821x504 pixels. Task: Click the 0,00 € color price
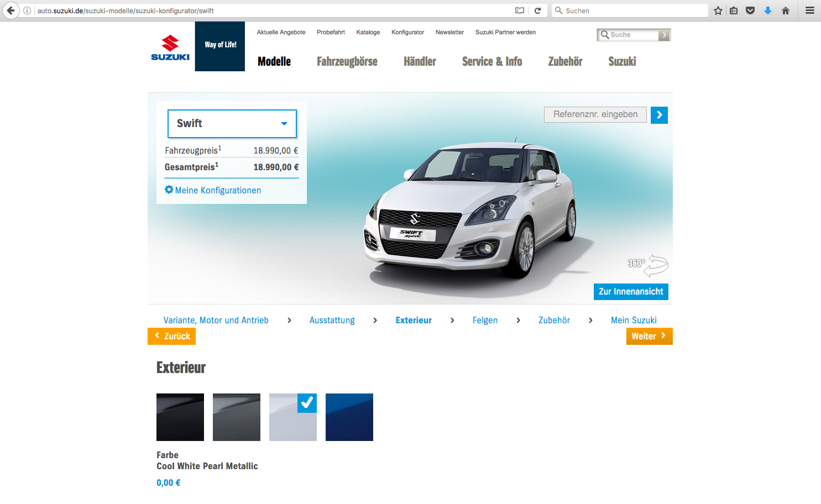click(x=169, y=482)
